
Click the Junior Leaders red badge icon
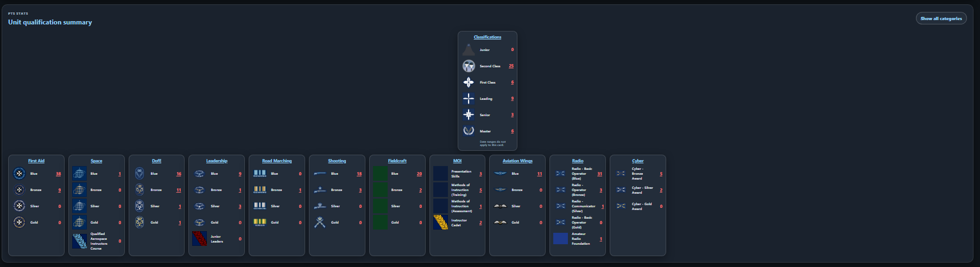point(199,239)
